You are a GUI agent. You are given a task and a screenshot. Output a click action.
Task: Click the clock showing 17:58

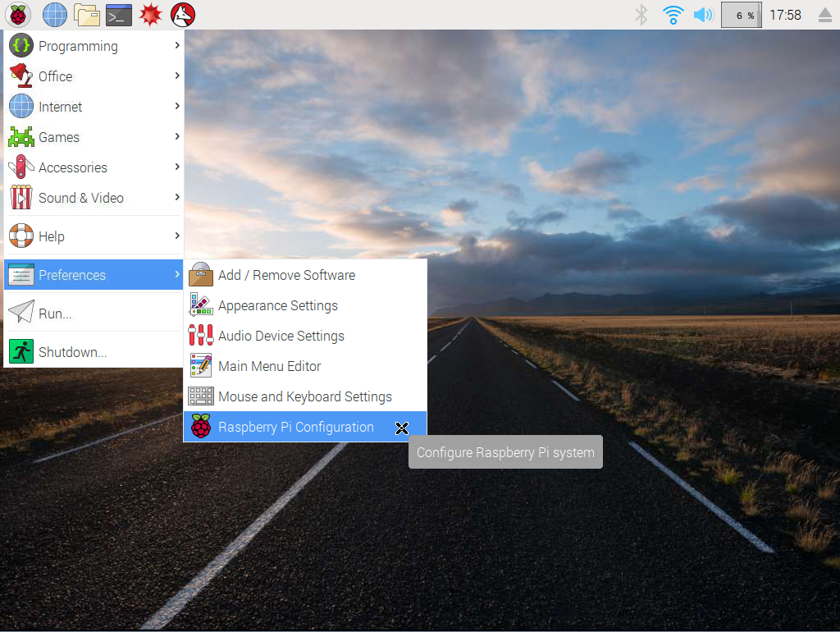785,15
